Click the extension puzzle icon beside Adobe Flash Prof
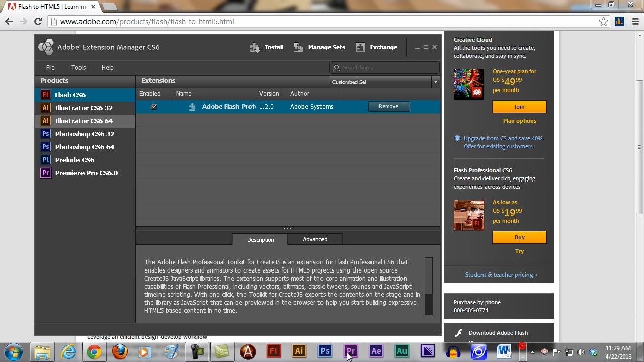Image resolution: width=644 pixels, height=362 pixels. pos(192,107)
